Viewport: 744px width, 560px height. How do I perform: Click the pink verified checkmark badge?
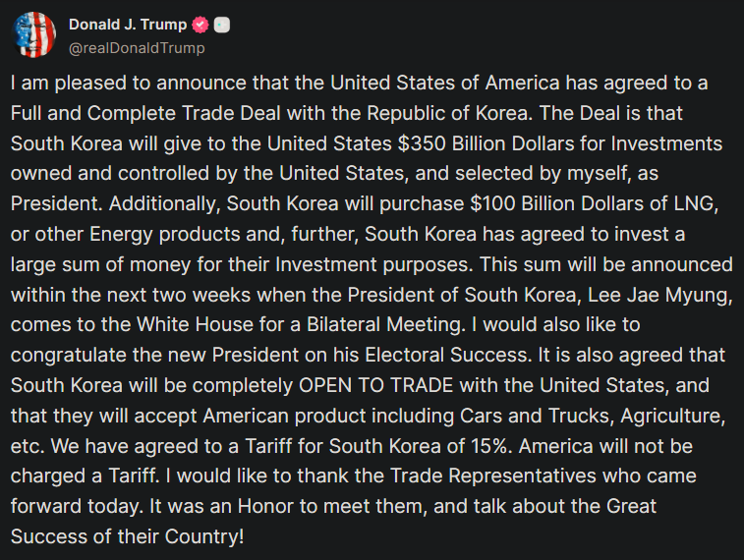(x=200, y=25)
